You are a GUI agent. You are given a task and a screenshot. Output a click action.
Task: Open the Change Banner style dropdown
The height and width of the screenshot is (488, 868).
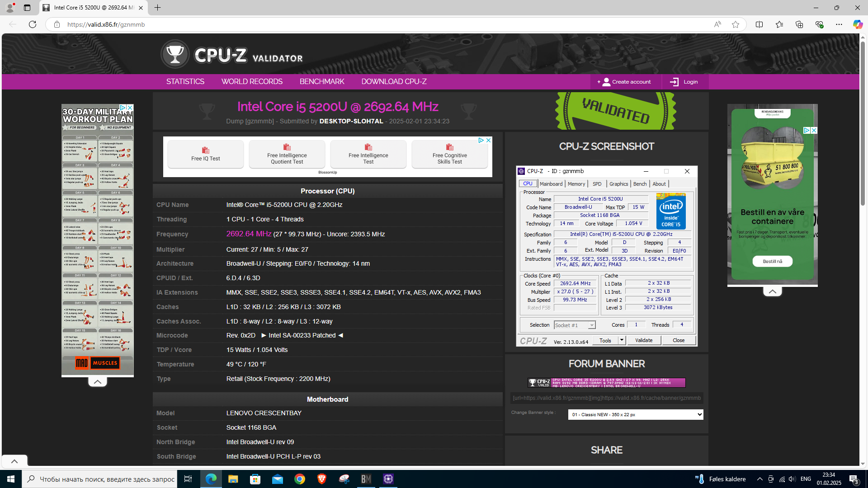tap(636, 414)
